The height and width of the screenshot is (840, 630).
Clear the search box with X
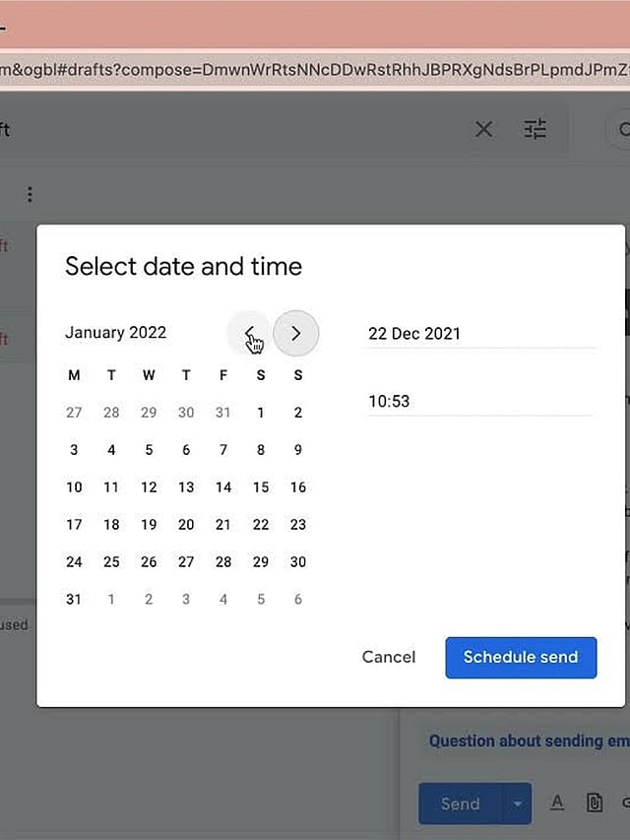click(x=484, y=129)
